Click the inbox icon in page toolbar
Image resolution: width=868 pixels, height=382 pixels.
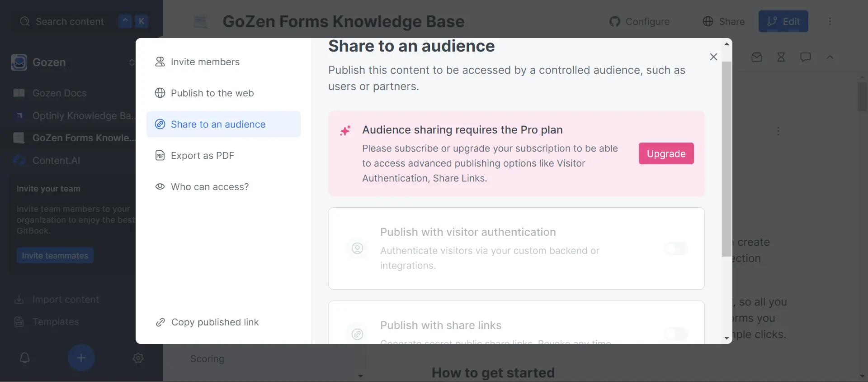tap(757, 57)
